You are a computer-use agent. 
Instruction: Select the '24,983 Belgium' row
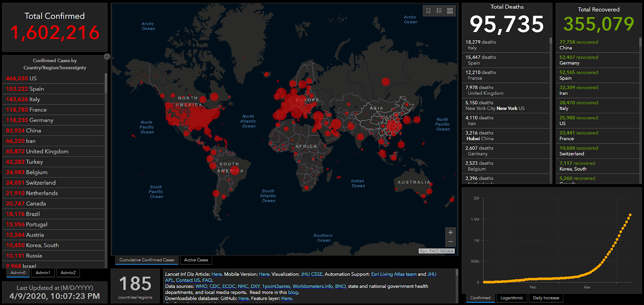[54, 172]
